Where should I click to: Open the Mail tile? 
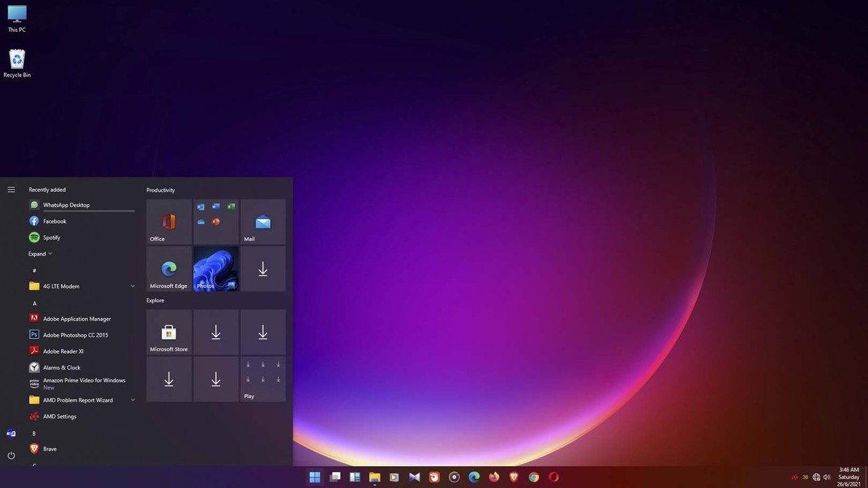pos(263,222)
